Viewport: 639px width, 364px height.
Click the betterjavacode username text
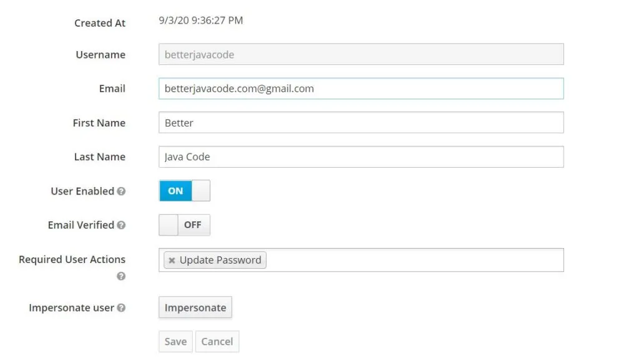[x=197, y=54]
